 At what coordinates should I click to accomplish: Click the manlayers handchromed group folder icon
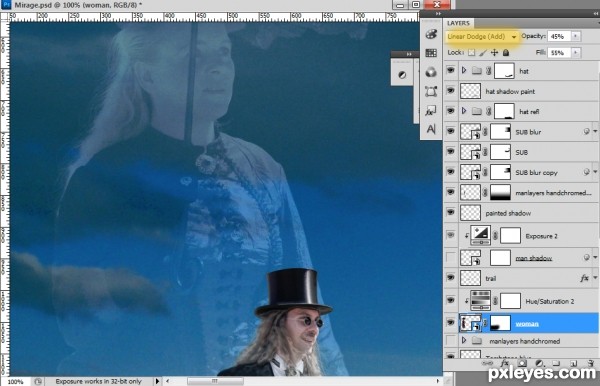tap(476, 340)
